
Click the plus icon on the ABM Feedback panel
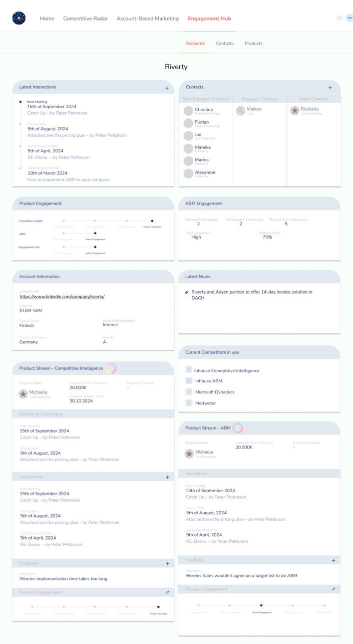[333, 560]
